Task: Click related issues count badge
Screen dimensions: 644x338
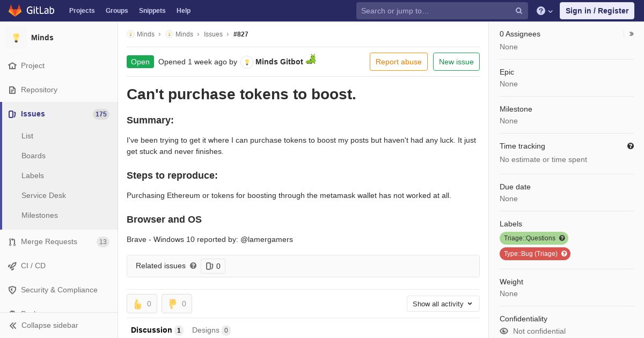Action: click(213, 266)
